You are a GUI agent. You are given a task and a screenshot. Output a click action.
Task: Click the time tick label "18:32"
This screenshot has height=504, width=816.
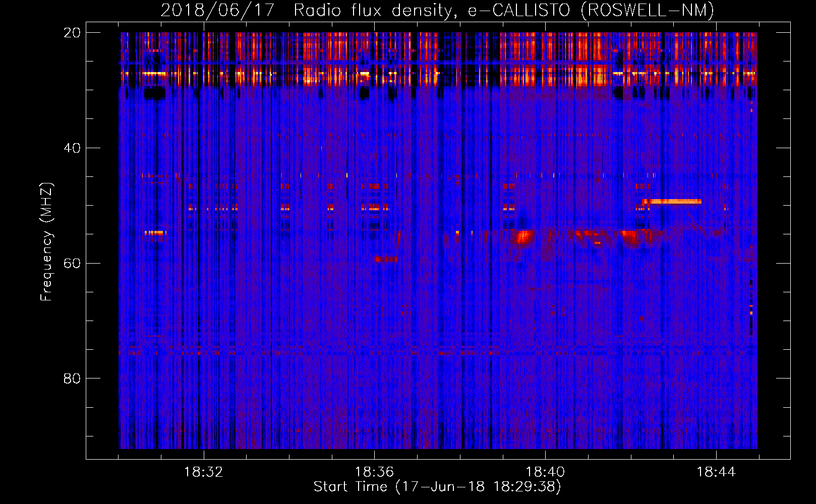click(x=204, y=472)
